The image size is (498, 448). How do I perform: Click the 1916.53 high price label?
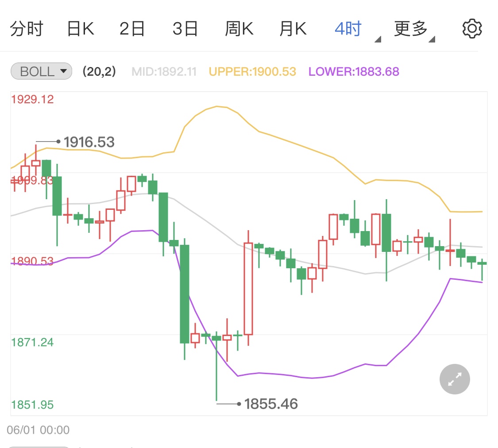(89, 142)
